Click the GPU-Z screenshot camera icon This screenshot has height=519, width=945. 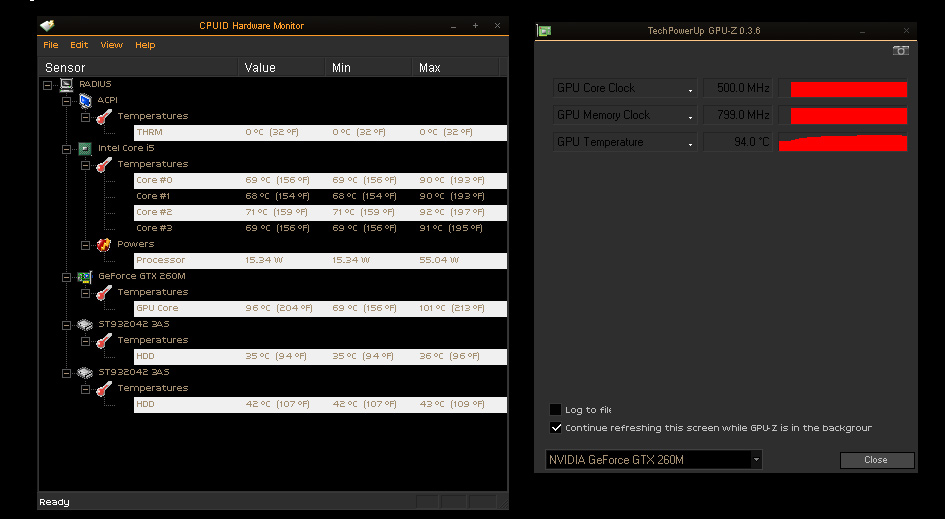[900, 51]
